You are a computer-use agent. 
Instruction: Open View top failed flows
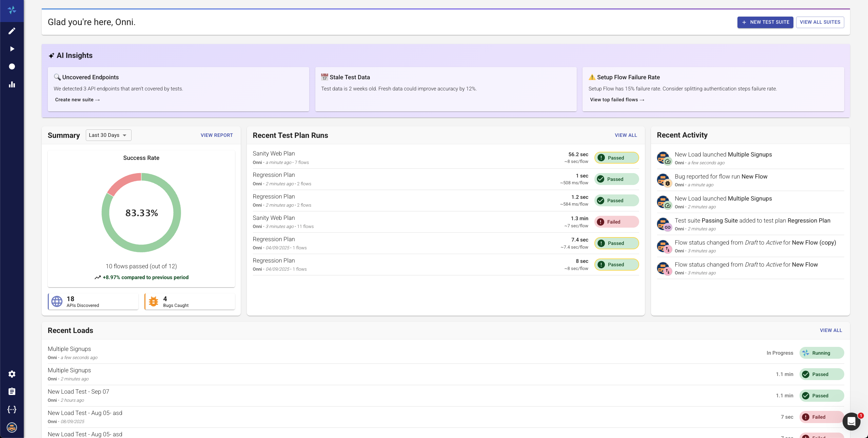point(616,100)
